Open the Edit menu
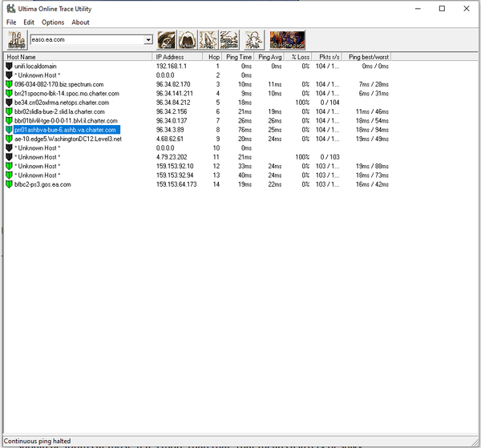The height and width of the screenshot is (448, 481). 29,22
